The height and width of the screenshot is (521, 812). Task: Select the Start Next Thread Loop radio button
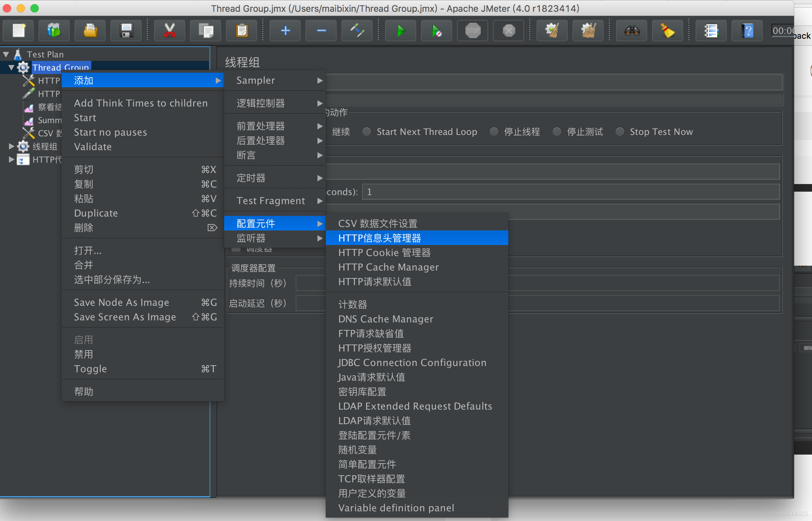pos(367,132)
